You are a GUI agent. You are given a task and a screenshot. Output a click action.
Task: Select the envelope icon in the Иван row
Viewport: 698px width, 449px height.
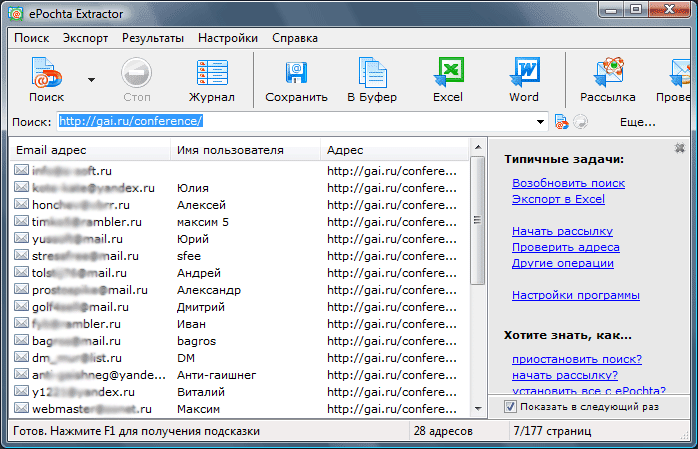pos(21,323)
